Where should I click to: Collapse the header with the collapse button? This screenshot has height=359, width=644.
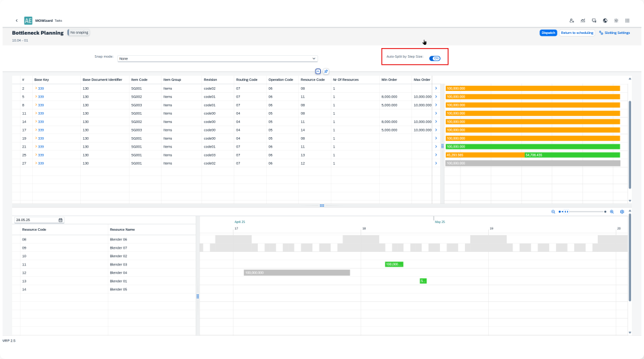(318, 71)
